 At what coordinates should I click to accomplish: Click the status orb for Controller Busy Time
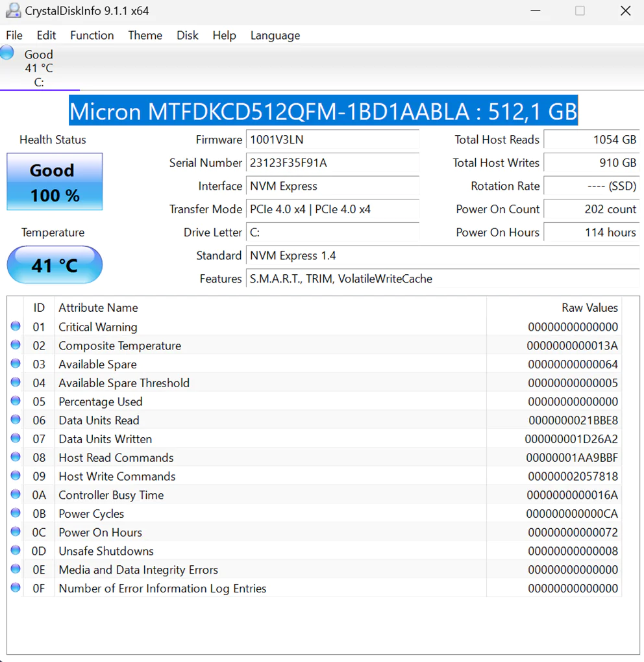[16, 494]
